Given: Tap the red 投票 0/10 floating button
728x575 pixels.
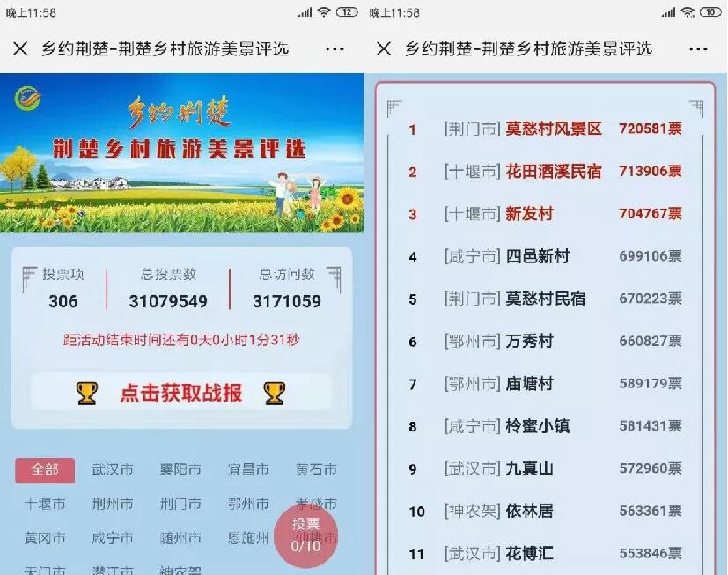Looking at the screenshot, I should (x=305, y=535).
